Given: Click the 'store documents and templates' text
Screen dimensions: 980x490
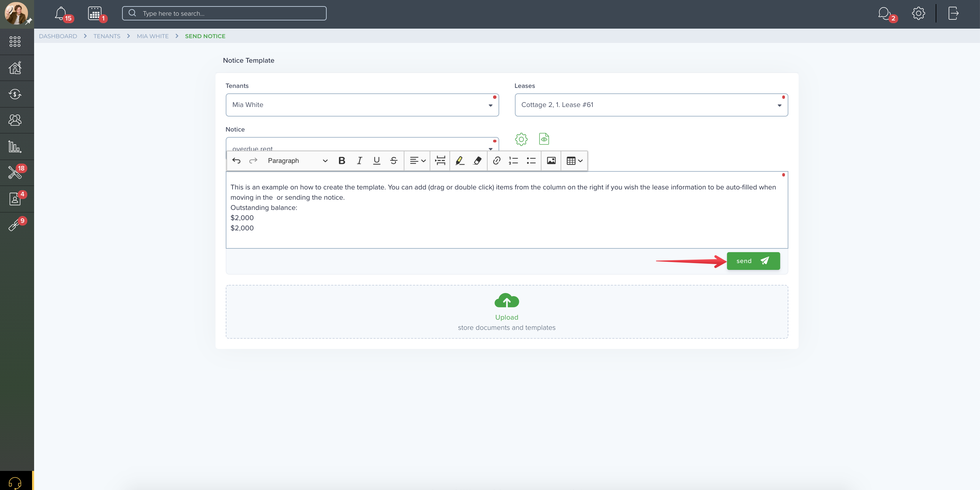Looking at the screenshot, I should [507, 328].
